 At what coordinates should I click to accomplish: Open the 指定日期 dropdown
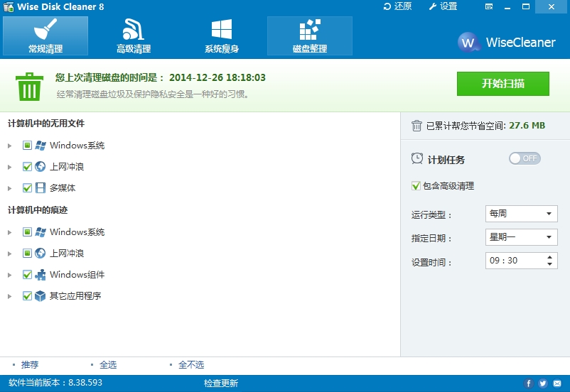click(x=521, y=237)
